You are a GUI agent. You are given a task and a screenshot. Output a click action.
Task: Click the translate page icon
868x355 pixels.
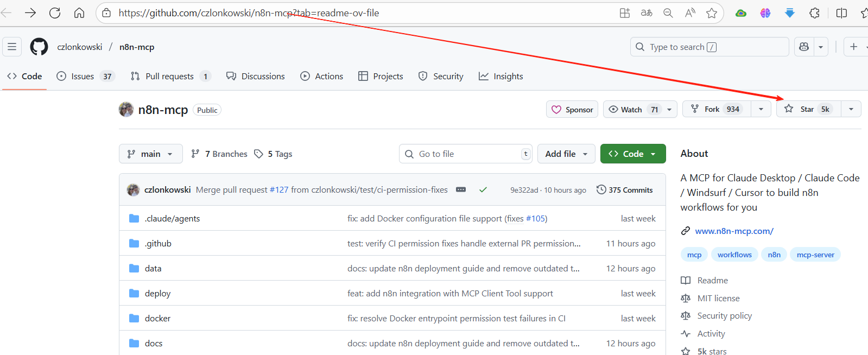(647, 13)
